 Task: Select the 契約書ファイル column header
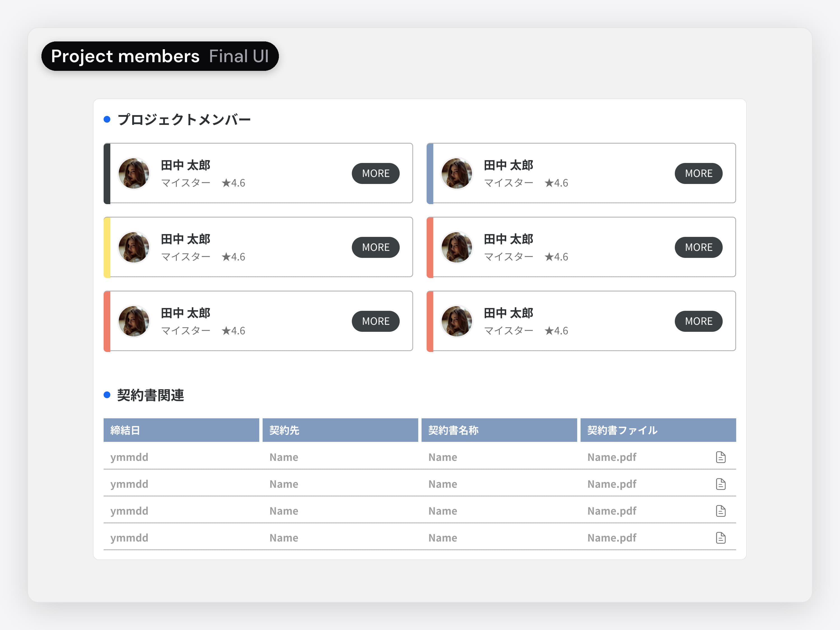[658, 430]
